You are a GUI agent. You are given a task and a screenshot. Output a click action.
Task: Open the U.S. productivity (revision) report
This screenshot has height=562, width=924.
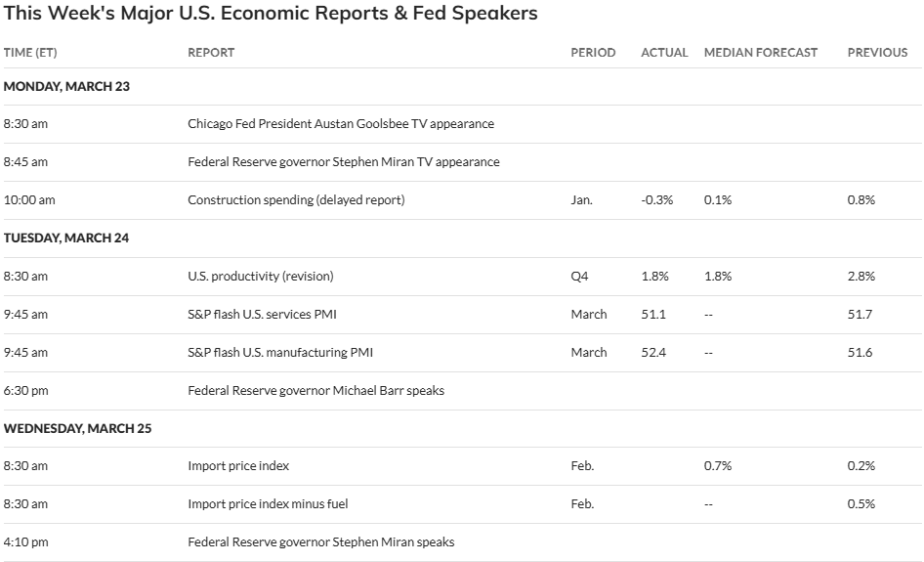coord(260,277)
